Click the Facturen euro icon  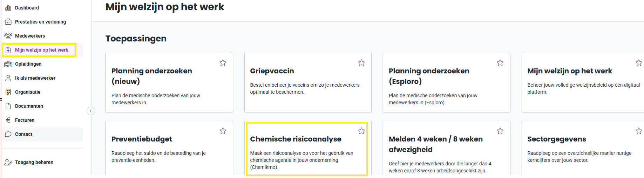[8, 120]
